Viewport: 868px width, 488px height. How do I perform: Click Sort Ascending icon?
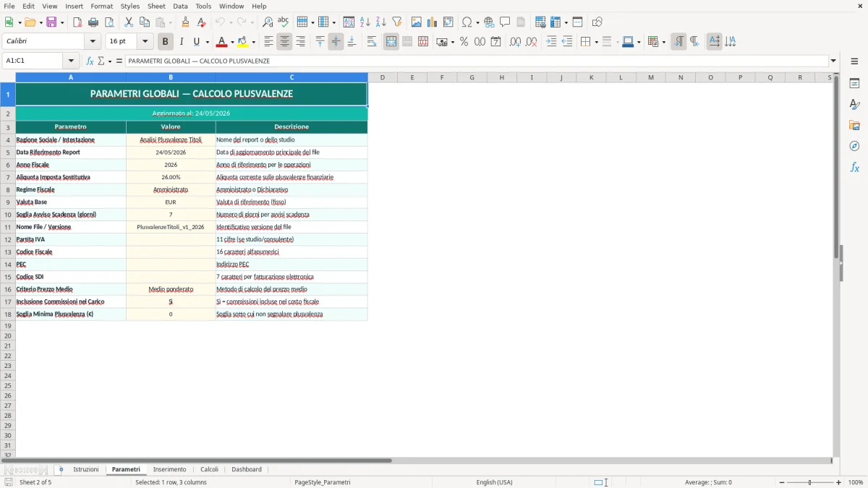click(x=365, y=22)
